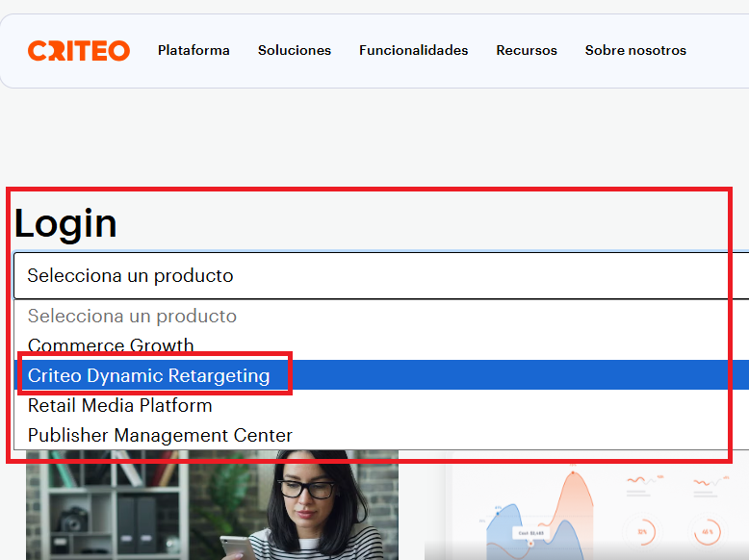Select Commerce Growth from the product list
The height and width of the screenshot is (560, 749).
pyautogui.click(x=381, y=345)
